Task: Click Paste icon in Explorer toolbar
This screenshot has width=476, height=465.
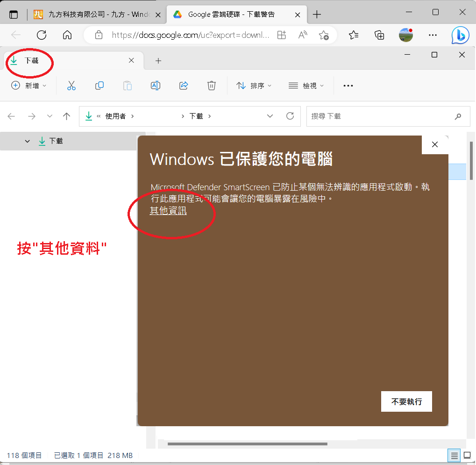Action: click(128, 86)
